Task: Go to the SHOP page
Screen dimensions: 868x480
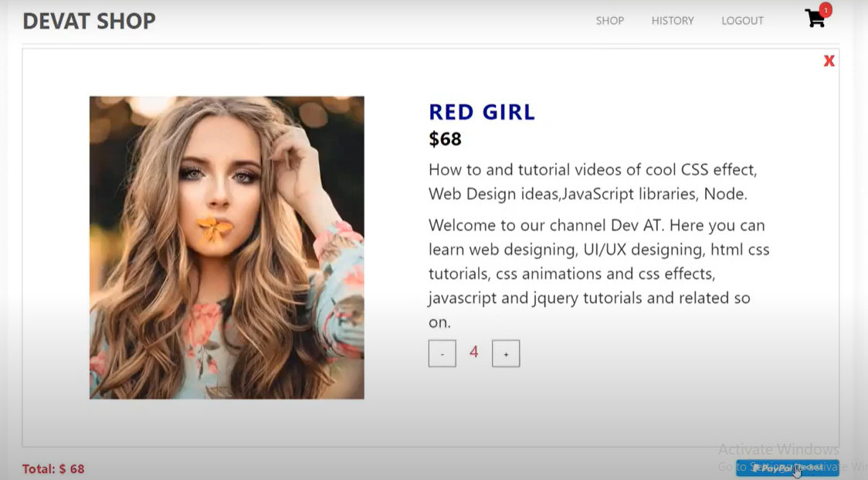Action: pyautogui.click(x=610, y=21)
